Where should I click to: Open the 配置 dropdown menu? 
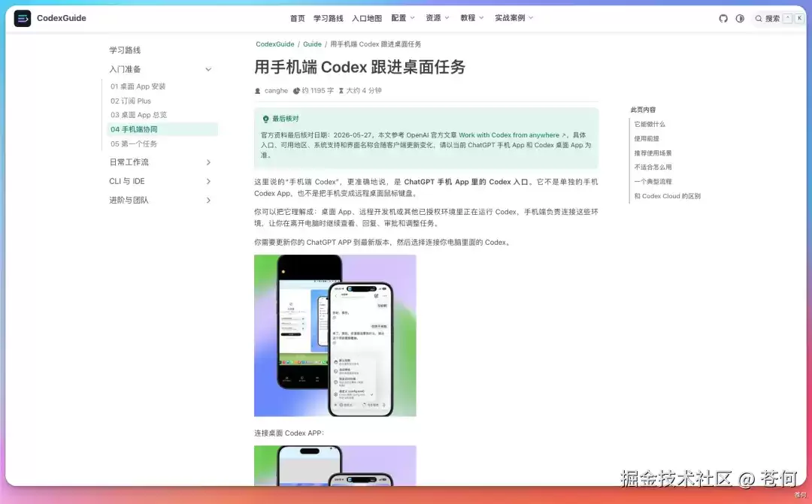pyautogui.click(x=403, y=18)
